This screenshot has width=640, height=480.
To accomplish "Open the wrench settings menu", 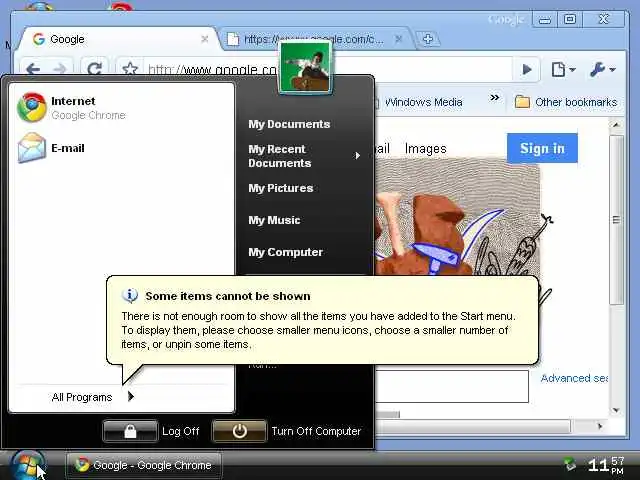I will (602, 70).
